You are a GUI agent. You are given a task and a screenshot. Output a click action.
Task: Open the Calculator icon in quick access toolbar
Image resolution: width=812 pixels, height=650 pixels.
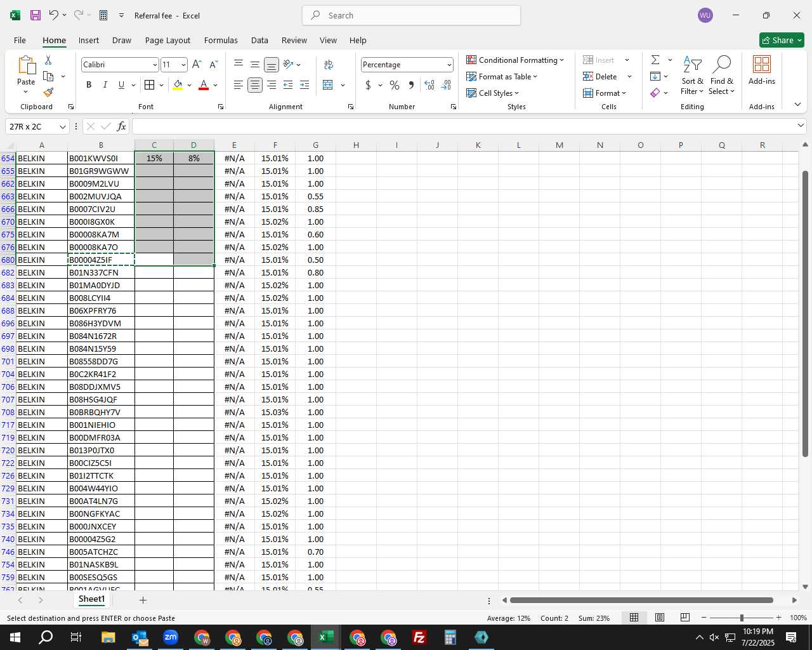pyautogui.click(x=103, y=15)
